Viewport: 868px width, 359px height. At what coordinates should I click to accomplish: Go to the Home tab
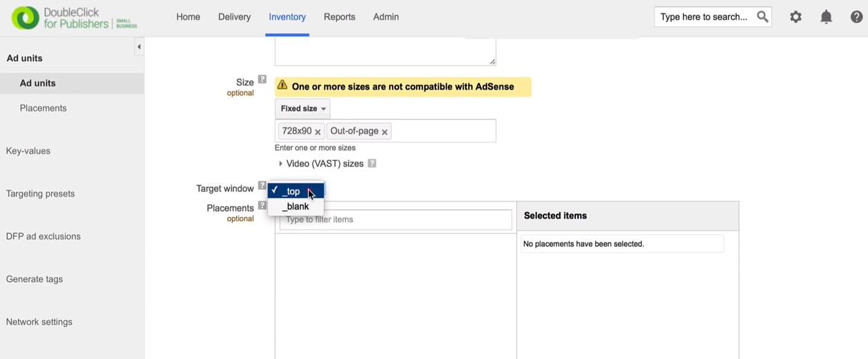(188, 17)
